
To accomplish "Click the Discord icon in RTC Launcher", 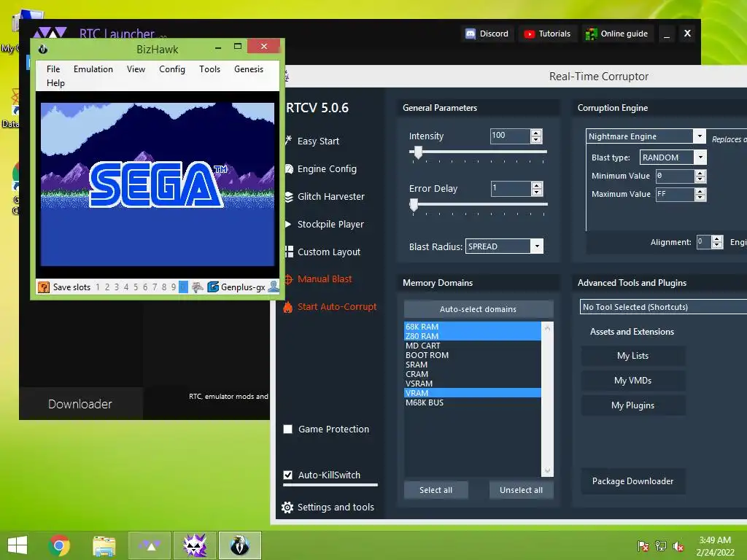I will click(471, 34).
